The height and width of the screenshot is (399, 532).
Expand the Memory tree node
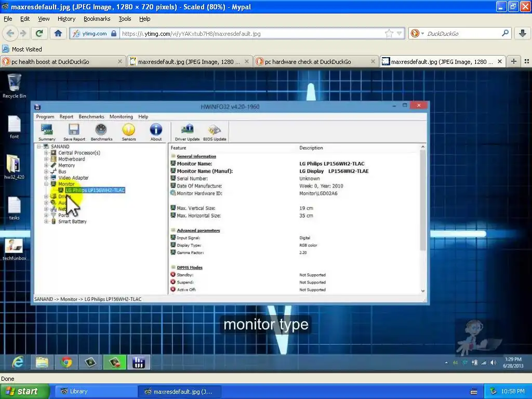point(46,165)
